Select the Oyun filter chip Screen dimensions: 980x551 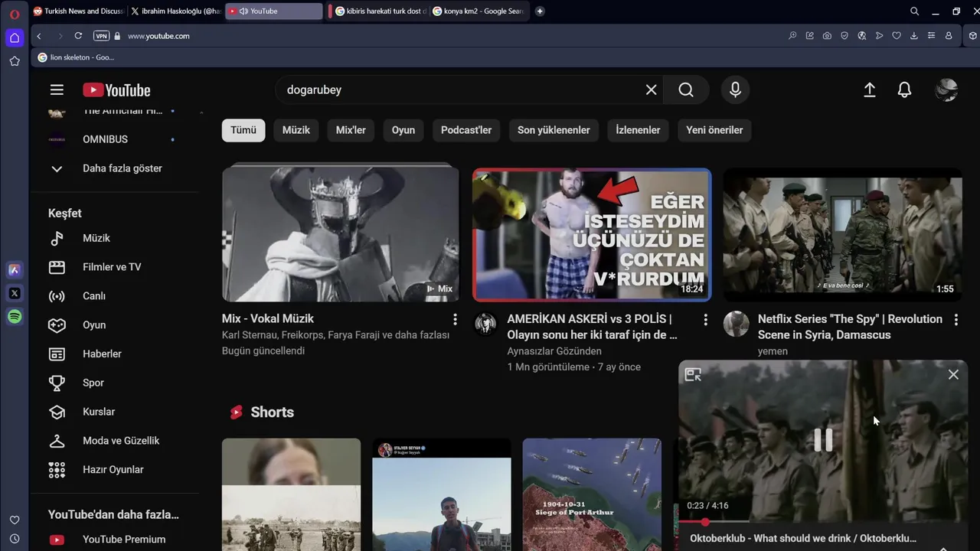pyautogui.click(x=403, y=130)
